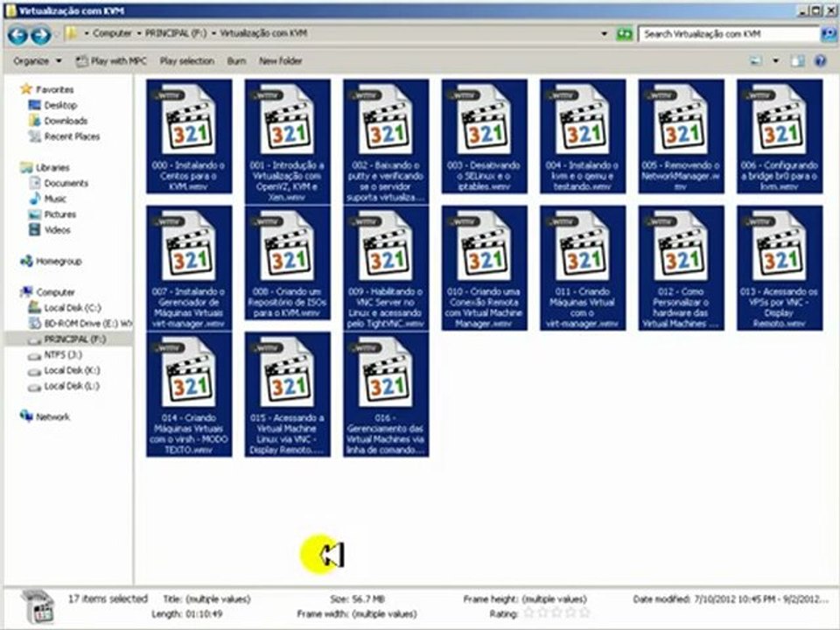Select file 011 - Criando Máquinas Virtual
Image resolution: width=840 pixels, height=630 pixels.
[x=583, y=268]
